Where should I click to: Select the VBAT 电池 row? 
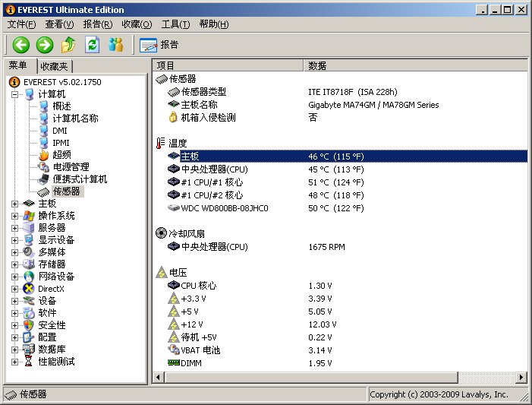340,350
